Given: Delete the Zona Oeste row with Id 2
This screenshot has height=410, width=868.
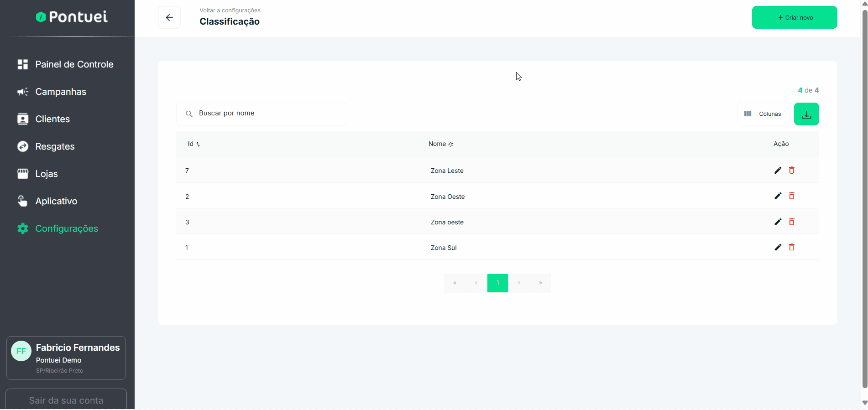Looking at the screenshot, I should (x=792, y=196).
